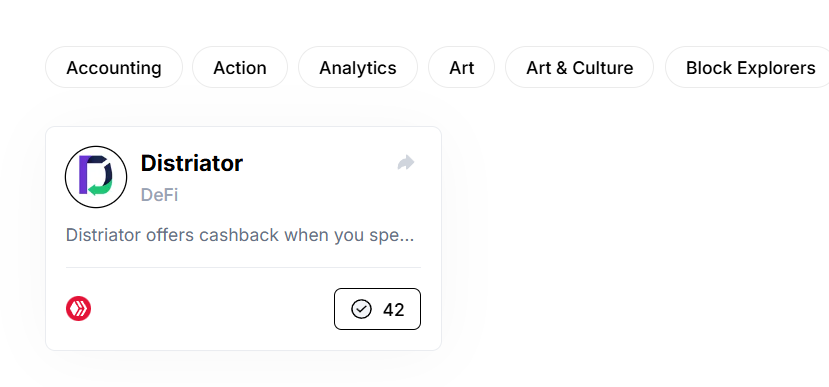The image size is (829, 387).
Task: Click the green arrow in Distriator logo
Action: click(99, 188)
